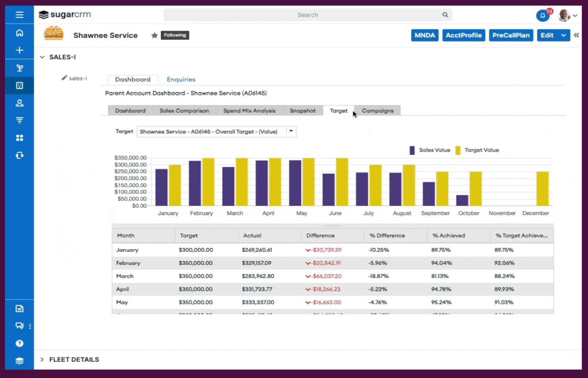
Task: Sort by the Target column header
Action: [207, 236]
